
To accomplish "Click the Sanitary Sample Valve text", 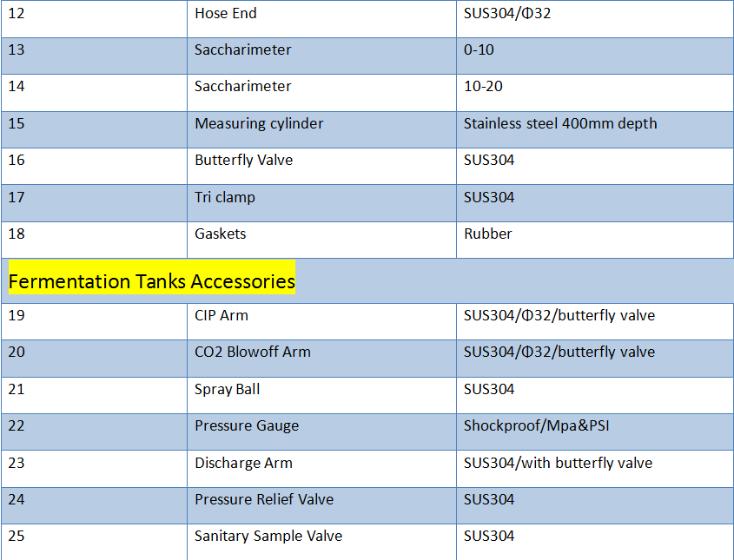I will pos(268,537).
